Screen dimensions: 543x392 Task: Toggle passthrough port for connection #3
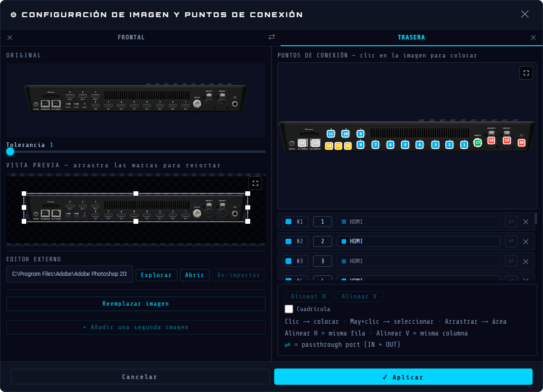point(511,261)
